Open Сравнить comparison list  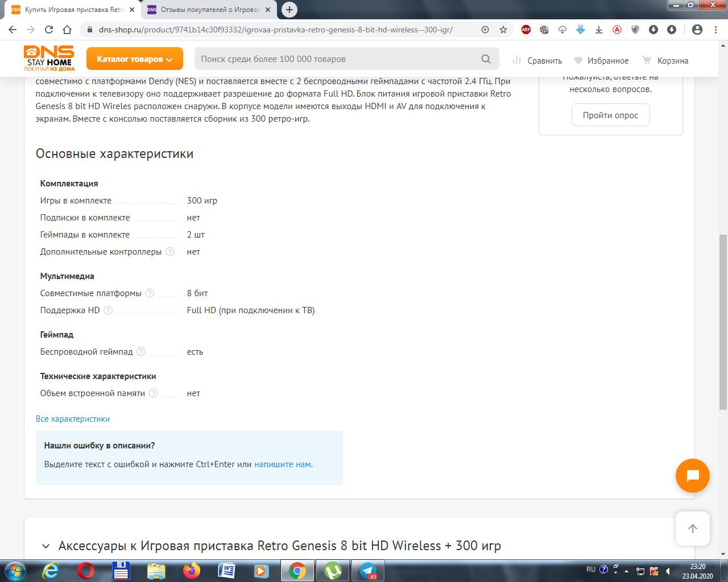(537, 60)
